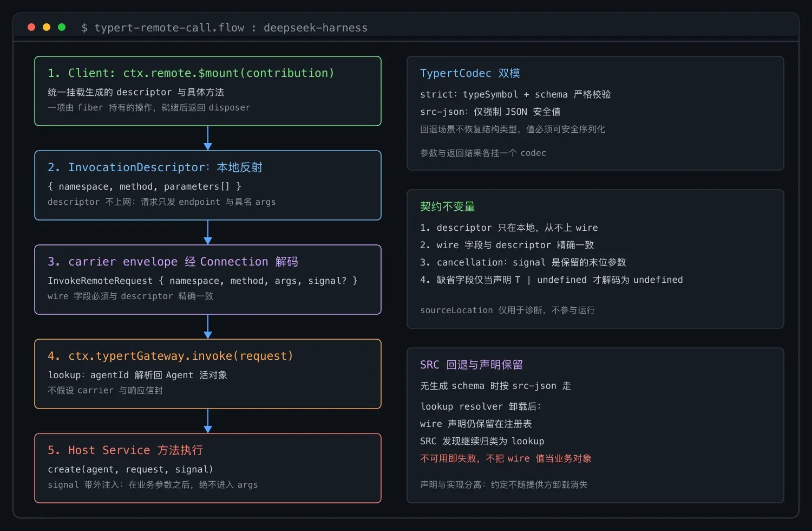Select the code "{ namespace, method, parameters[] }"
The width and height of the screenshot is (812, 531).
pyautogui.click(x=145, y=186)
